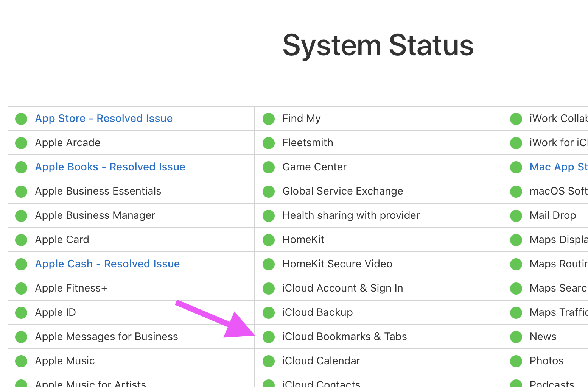Click green status dot beside iCloud Backup
The width and height of the screenshot is (588, 387).
(x=269, y=313)
